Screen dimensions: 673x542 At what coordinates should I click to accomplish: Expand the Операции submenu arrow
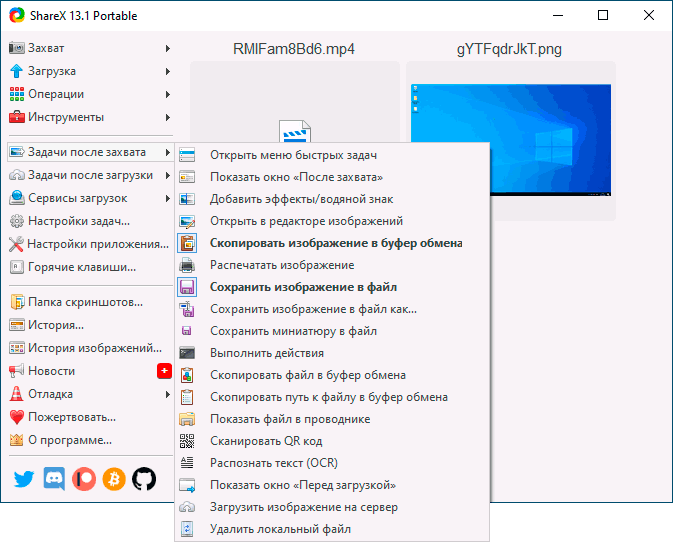pyautogui.click(x=168, y=94)
